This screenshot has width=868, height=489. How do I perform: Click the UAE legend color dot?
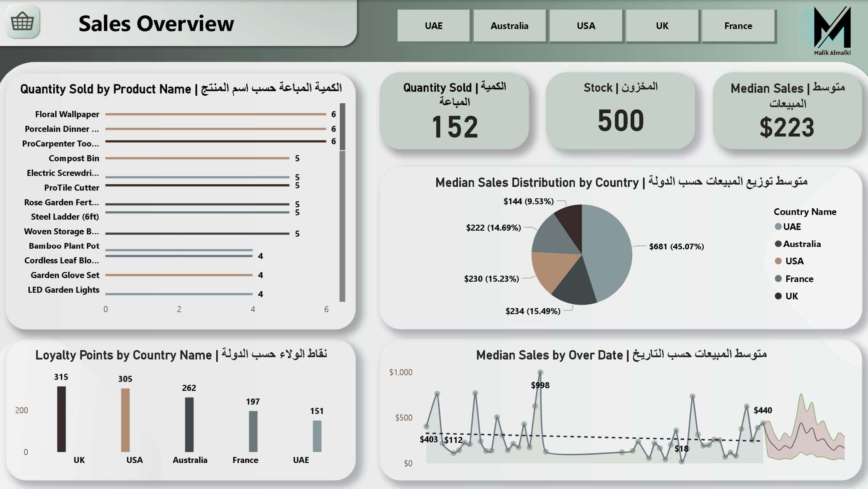[x=778, y=226]
